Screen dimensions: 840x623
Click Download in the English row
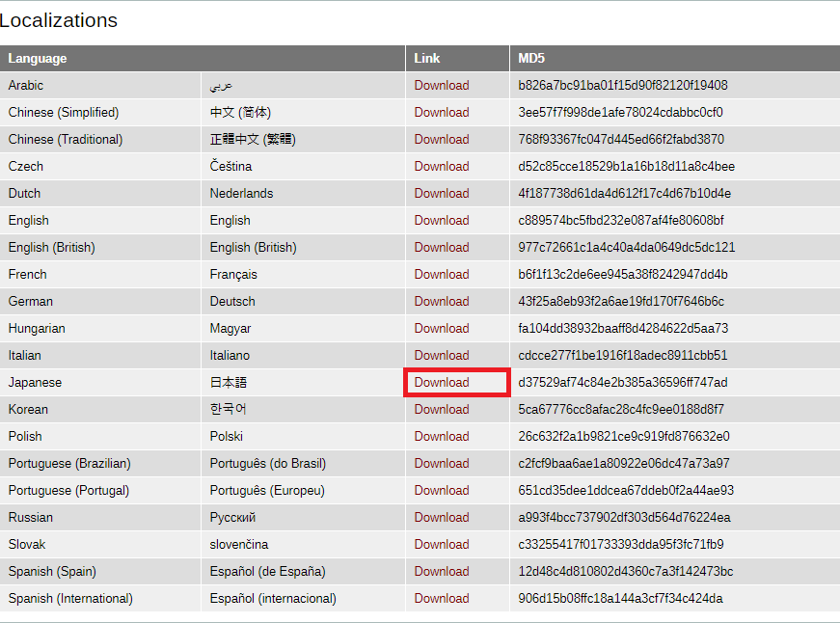pyautogui.click(x=442, y=220)
